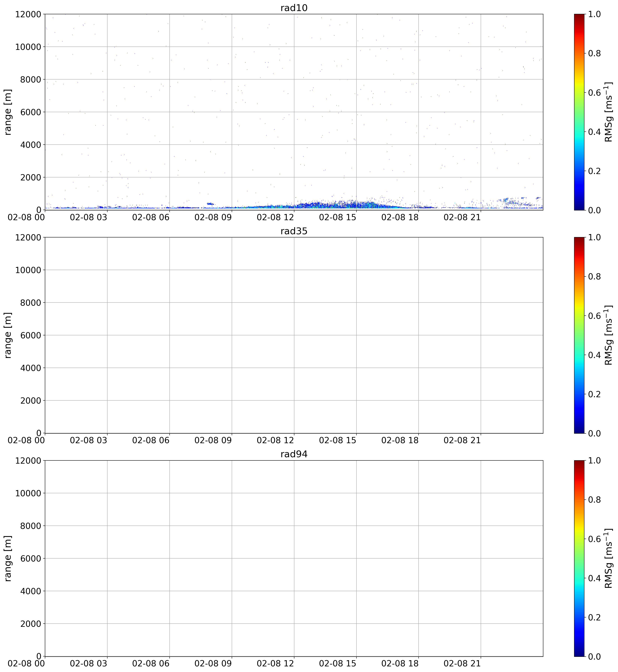The width and height of the screenshot is (618, 672).
Task: Click the 2000 y-tick on rad10 panel
Action: point(30,178)
